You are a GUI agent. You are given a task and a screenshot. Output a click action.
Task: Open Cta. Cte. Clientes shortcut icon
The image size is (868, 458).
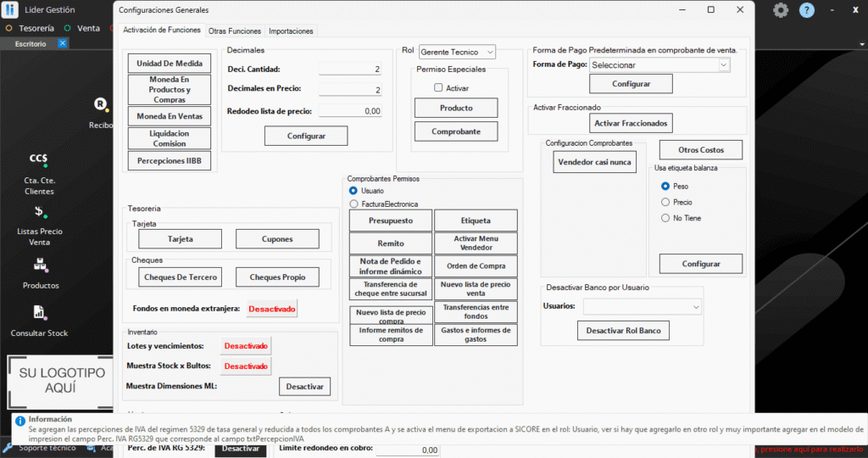39,159
